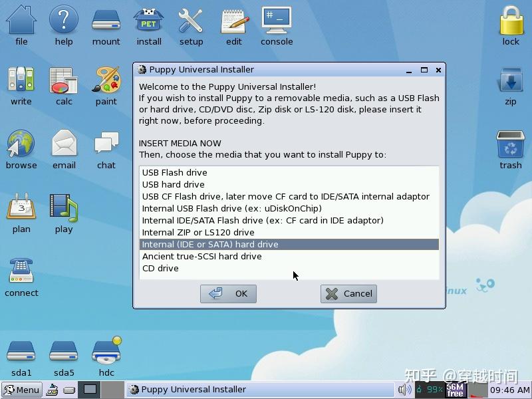Viewport: 532px width, 399px height.
Task: Start the paint application
Action: [106, 81]
